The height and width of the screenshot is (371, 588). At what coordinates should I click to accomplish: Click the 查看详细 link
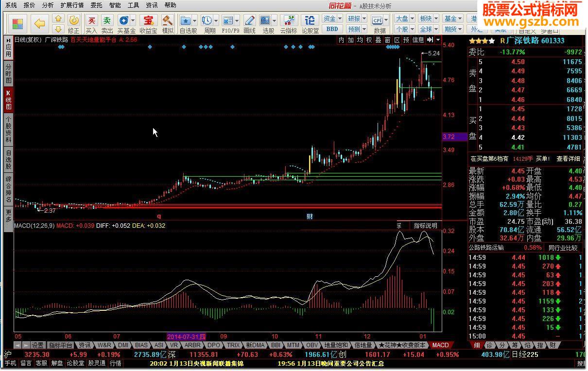(568, 159)
